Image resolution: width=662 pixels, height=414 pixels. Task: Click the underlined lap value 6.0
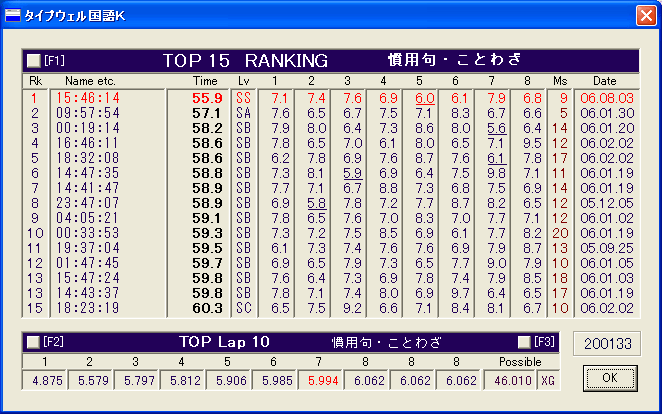424,98
